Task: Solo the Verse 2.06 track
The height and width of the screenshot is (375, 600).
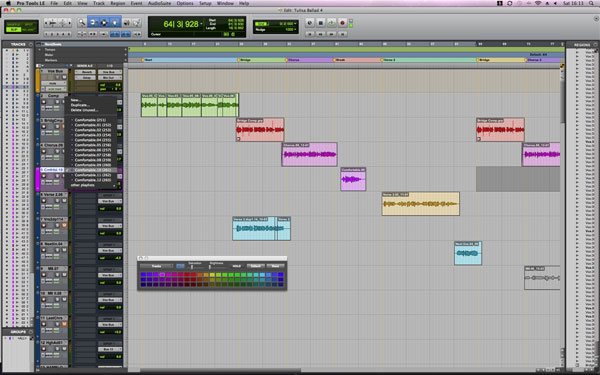Action: (58, 201)
